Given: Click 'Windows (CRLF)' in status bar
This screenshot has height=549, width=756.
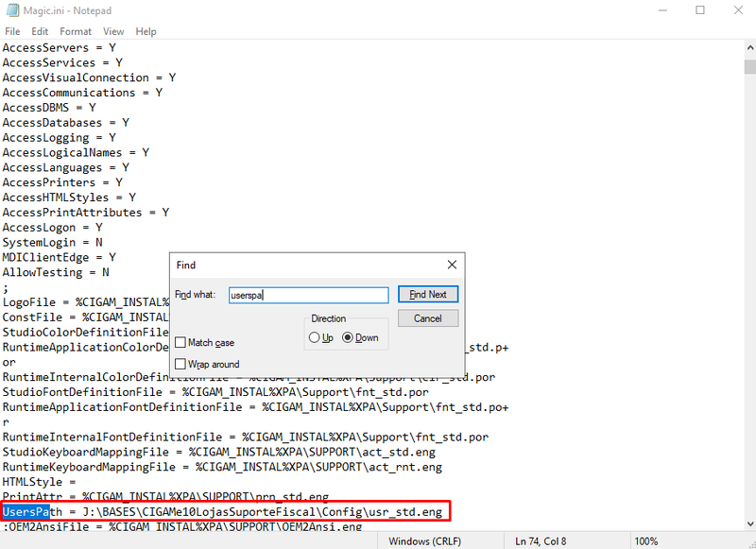Looking at the screenshot, I should pyautogui.click(x=424, y=541).
